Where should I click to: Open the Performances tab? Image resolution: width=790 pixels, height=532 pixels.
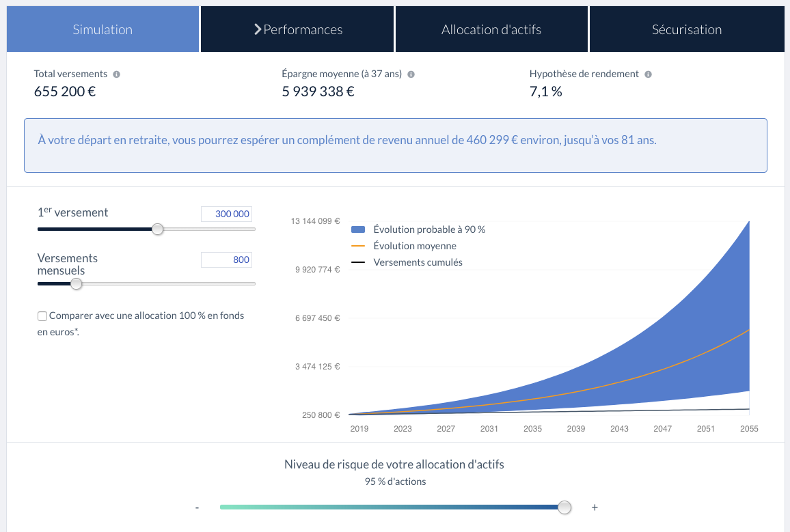coord(298,29)
